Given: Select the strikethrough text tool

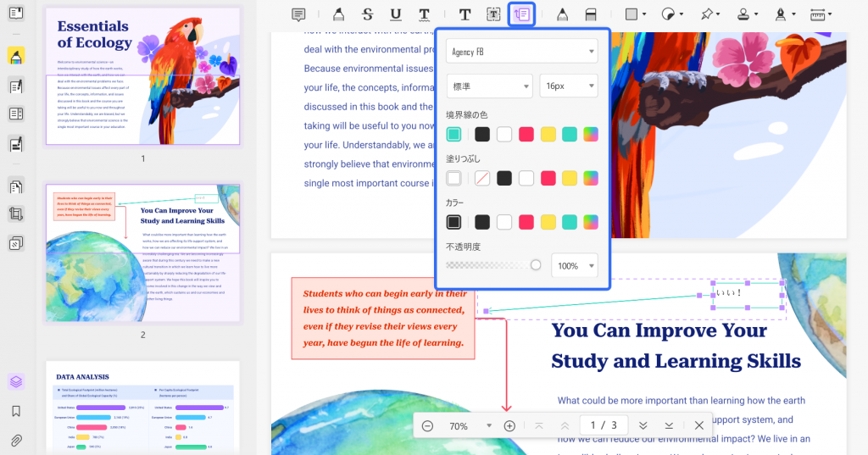Looking at the screenshot, I should point(367,14).
